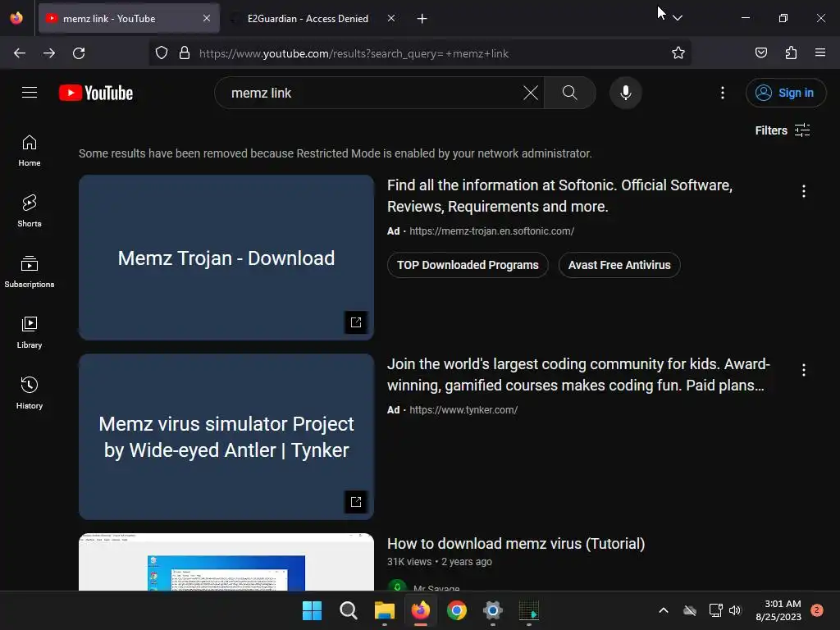Open History in sidebar
This screenshot has height=630, width=840.
click(30, 393)
